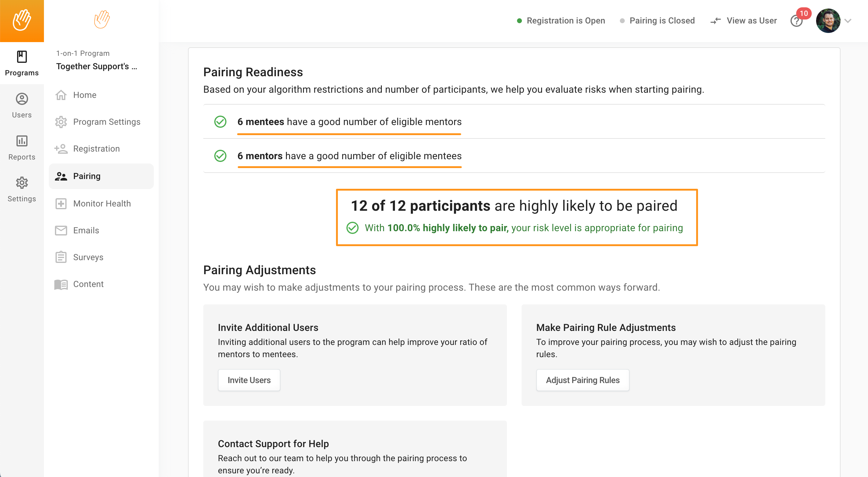
Task: Click the orange hand logo in sidebar
Action: [102, 19]
